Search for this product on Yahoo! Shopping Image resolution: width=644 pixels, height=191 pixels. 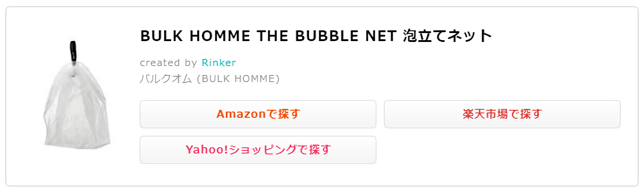point(258,150)
